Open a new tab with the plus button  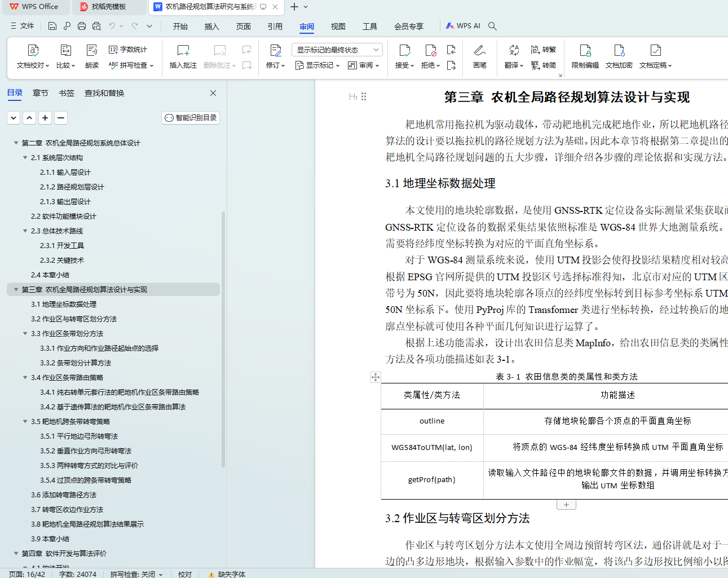[294, 7]
